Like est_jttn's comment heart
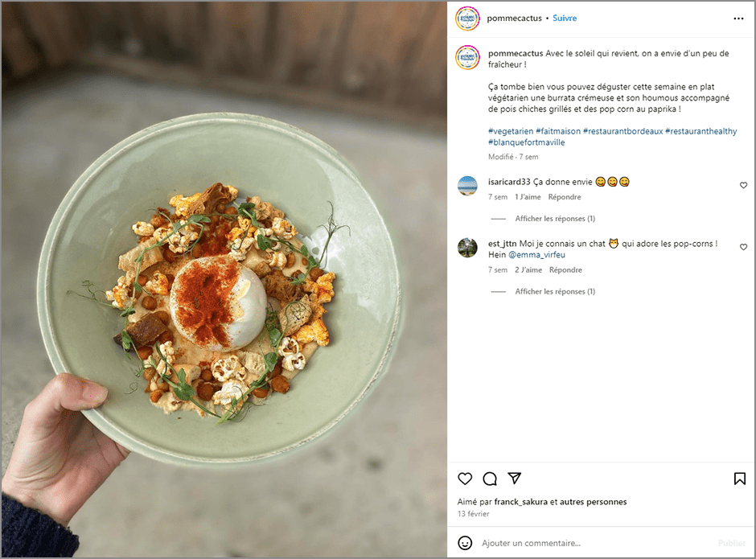The height and width of the screenshot is (559, 756). point(743,247)
